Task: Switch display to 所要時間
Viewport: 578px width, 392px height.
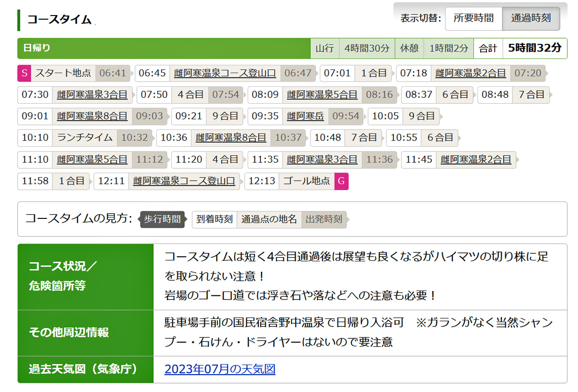Action: coord(473,18)
